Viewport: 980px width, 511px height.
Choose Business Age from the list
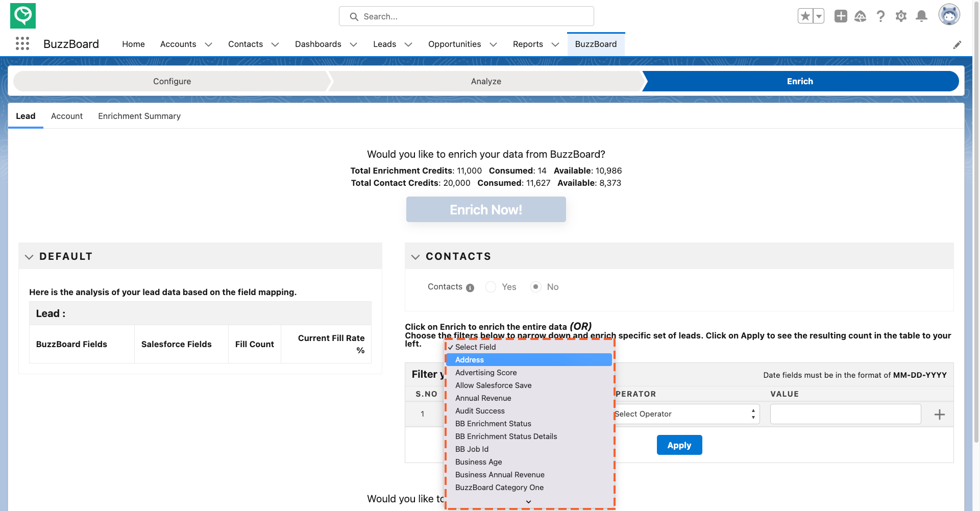529,462
